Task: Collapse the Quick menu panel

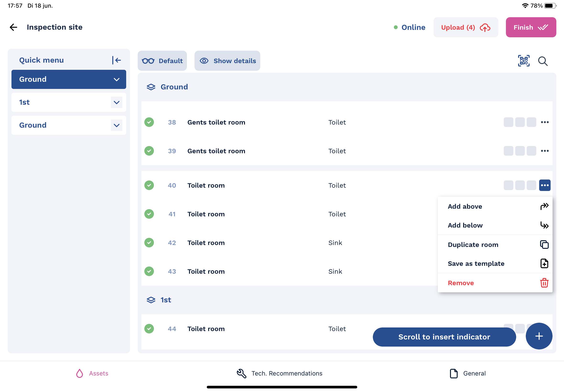Action: (x=117, y=60)
